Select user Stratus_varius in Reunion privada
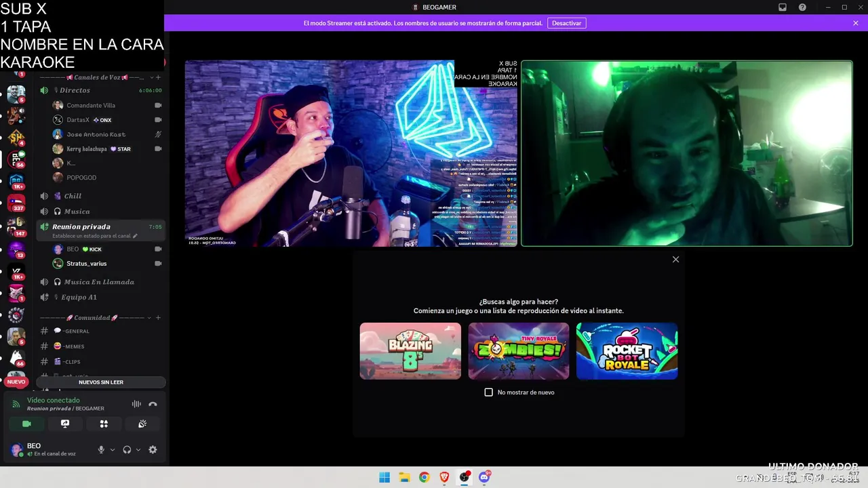This screenshot has height=488, width=868. [107, 264]
